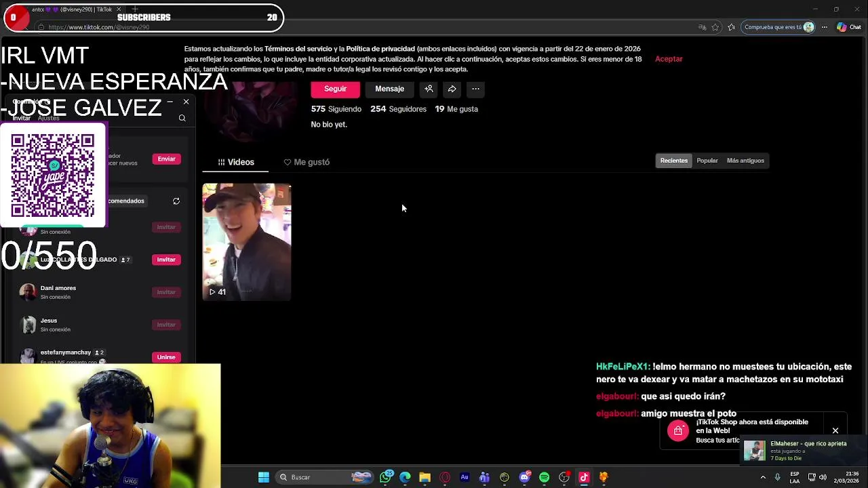
Task: Click the microphone tray icon
Action: 777,477
